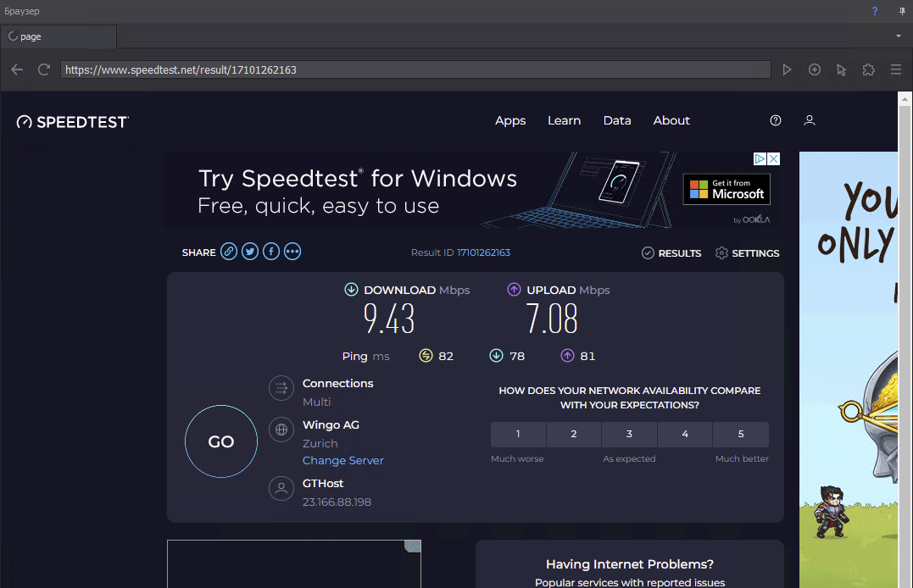The width and height of the screenshot is (913, 588).
Task: Choose rating 5 Much better
Action: pos(741,434)
